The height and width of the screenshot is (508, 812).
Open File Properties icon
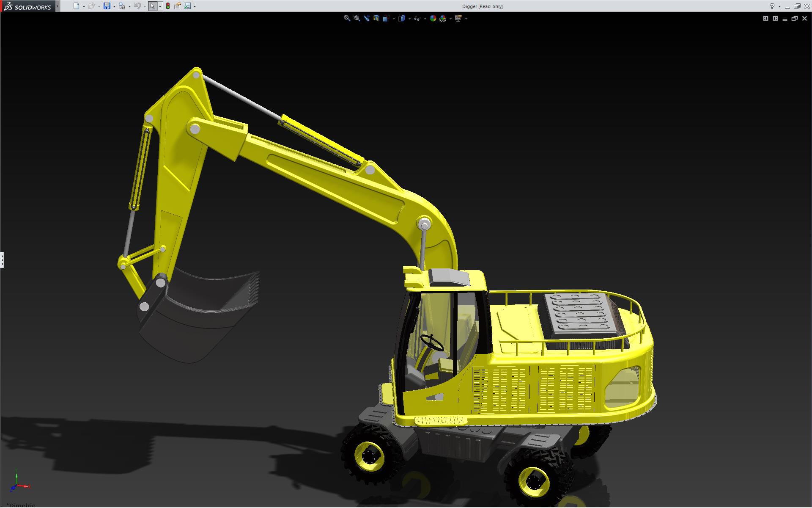pos(178,6)
